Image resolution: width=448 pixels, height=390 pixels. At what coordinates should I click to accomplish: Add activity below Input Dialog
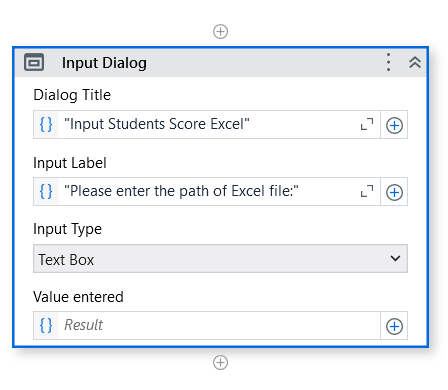(220, 362)
